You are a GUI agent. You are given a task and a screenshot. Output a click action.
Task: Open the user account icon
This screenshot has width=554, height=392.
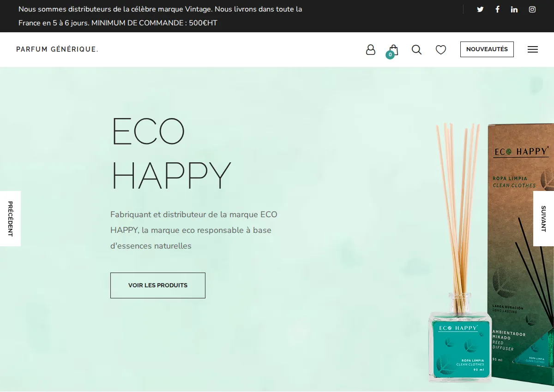371,49
